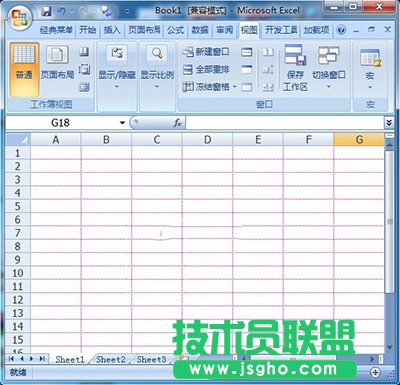Open the 经典菜单 tab
The image size is (400, 385).
pos(56,30)
